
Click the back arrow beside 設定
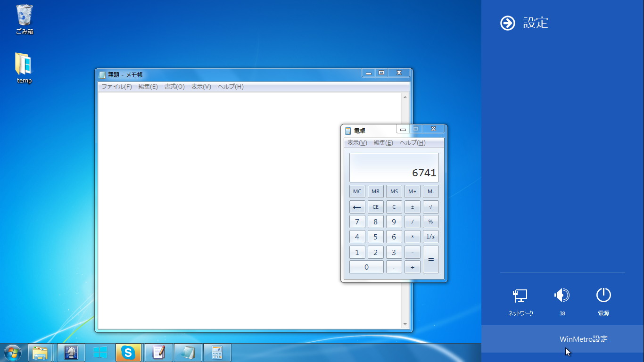(508, 23)
